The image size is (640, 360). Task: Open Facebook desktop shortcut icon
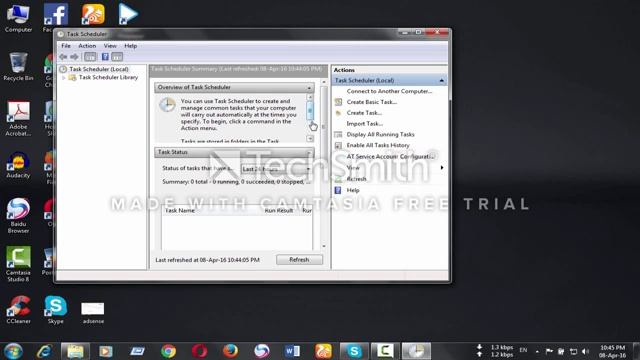[56, 15]
